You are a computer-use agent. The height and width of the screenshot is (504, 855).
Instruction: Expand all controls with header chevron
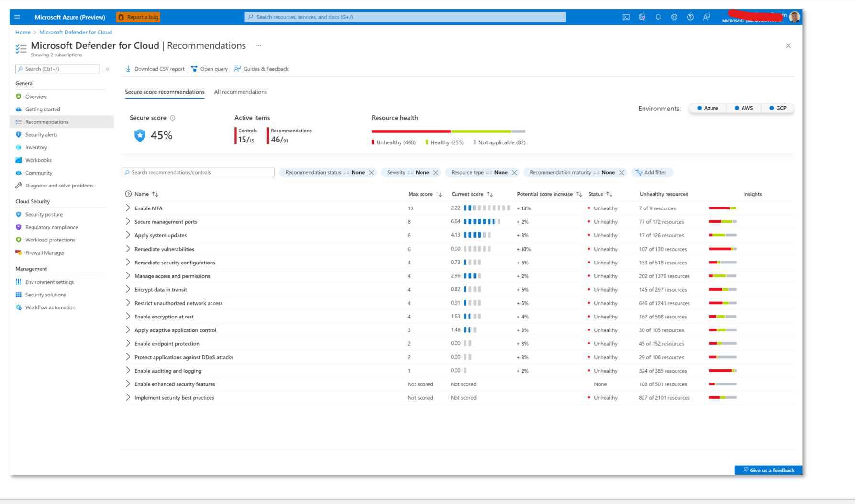(128, 194)
